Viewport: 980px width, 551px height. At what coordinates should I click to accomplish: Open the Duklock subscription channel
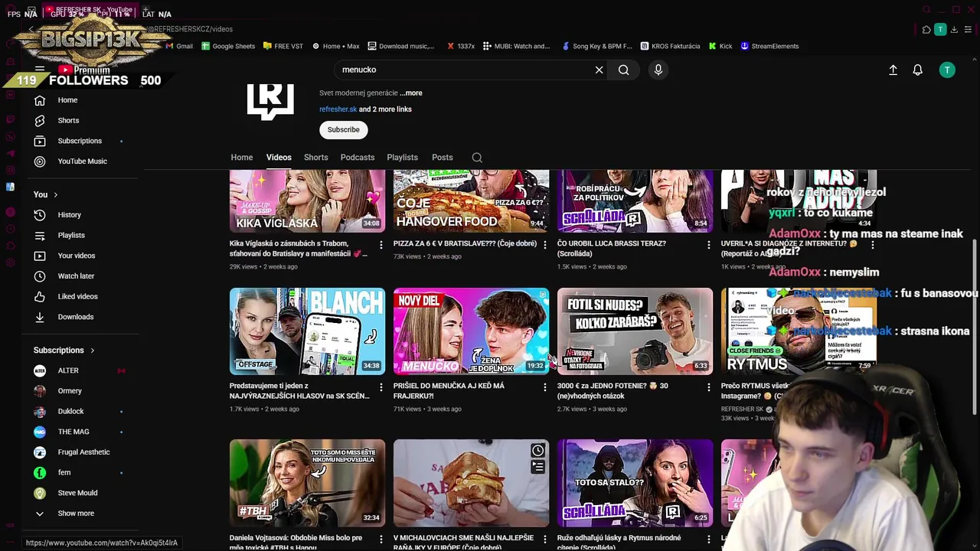[x=70, y=412]
